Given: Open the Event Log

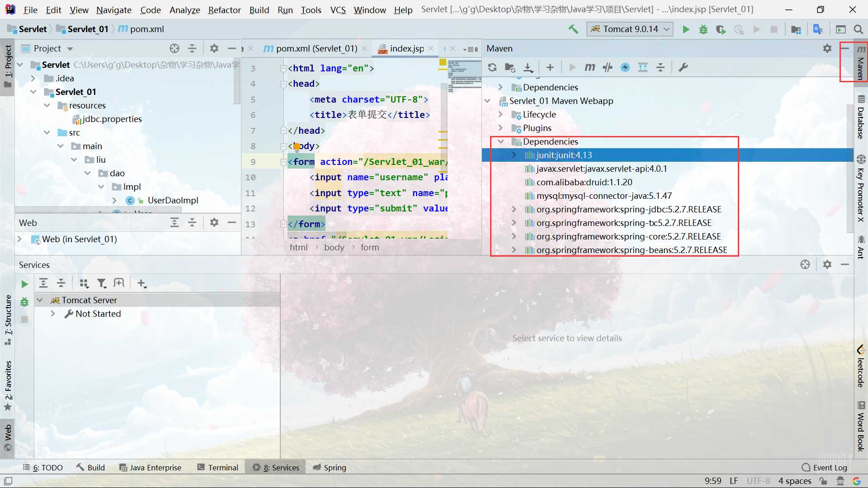Looking at the screenshot, I should coord(825,468).
